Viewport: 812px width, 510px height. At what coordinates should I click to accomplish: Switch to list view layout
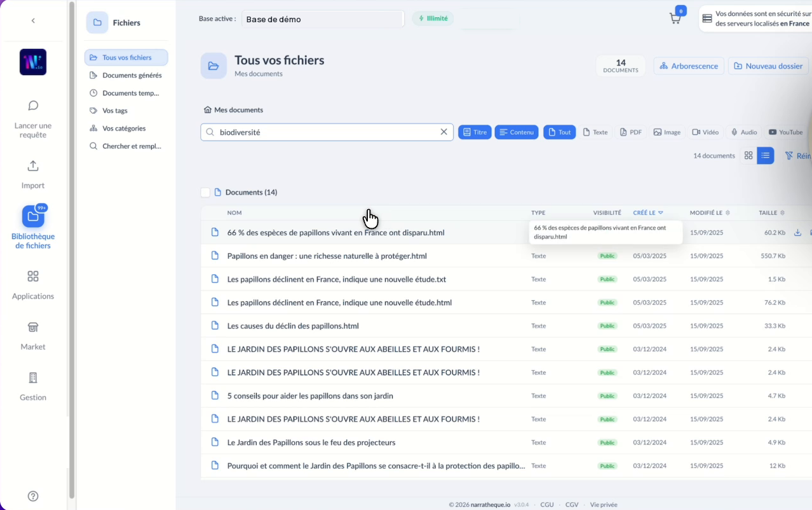(x=766, y=156)
